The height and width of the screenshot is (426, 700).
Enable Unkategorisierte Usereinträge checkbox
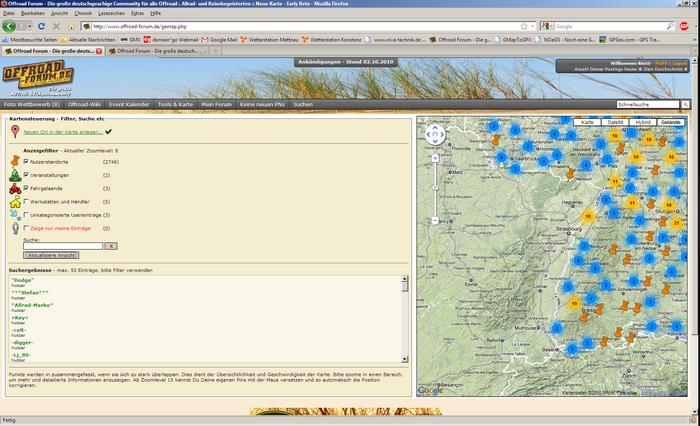pyautogui.click(x=26, y=215)
